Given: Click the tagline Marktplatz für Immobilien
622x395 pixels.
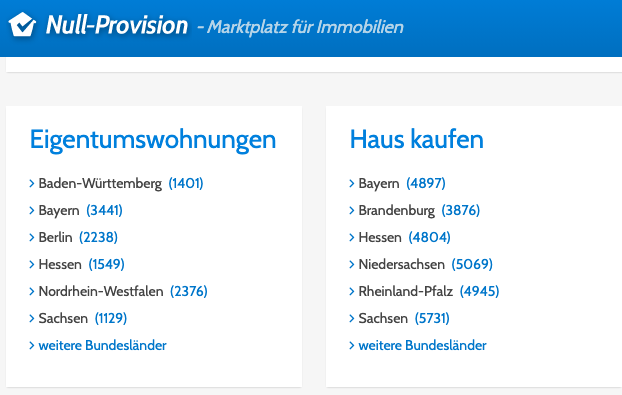Looking at the screenshot, I should (305, 27).
